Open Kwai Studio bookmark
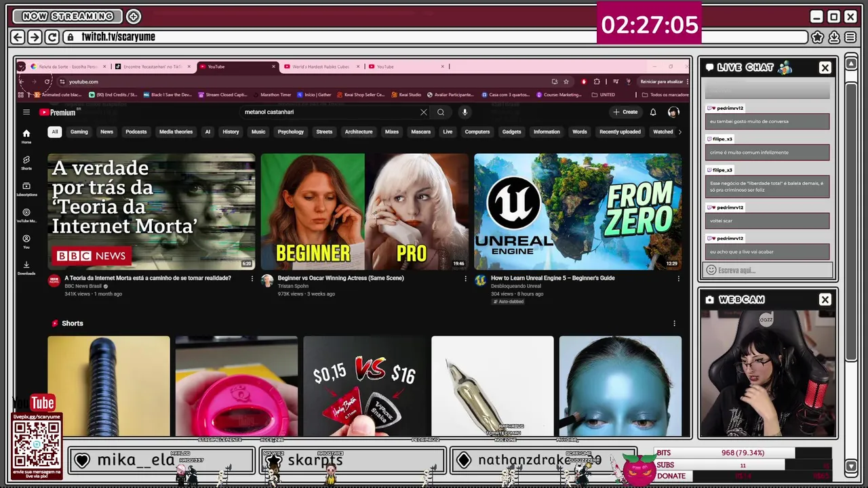 [406, 95]
